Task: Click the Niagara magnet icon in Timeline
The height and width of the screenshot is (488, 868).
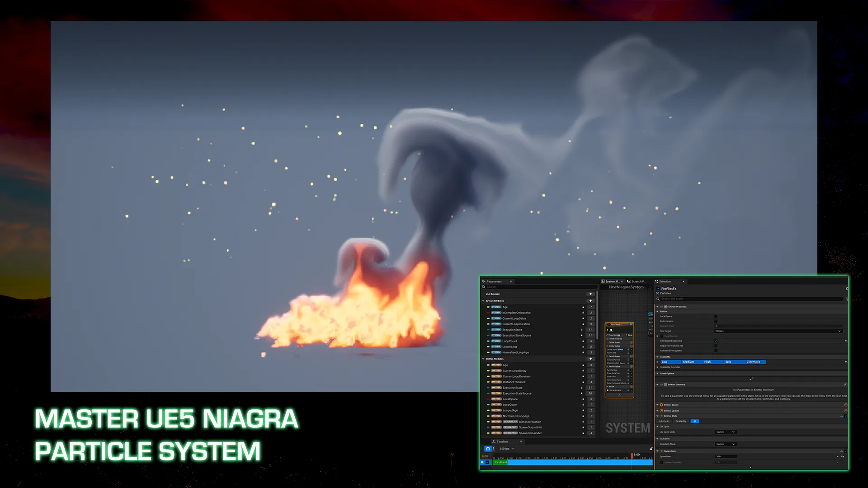Action: click(488, 449)
